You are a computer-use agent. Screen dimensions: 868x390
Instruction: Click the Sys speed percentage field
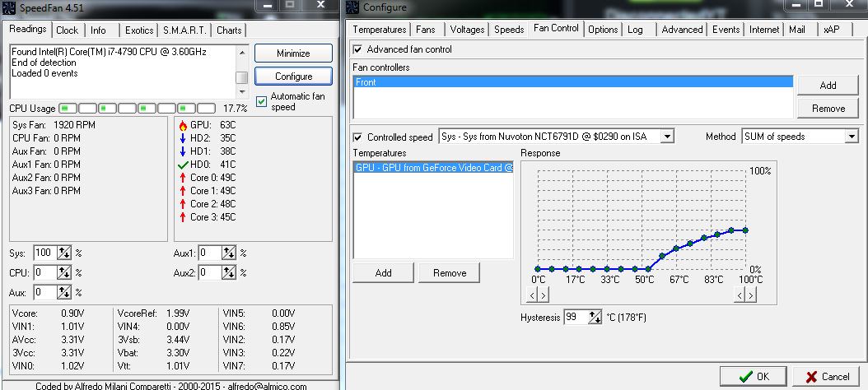point(45,253)
